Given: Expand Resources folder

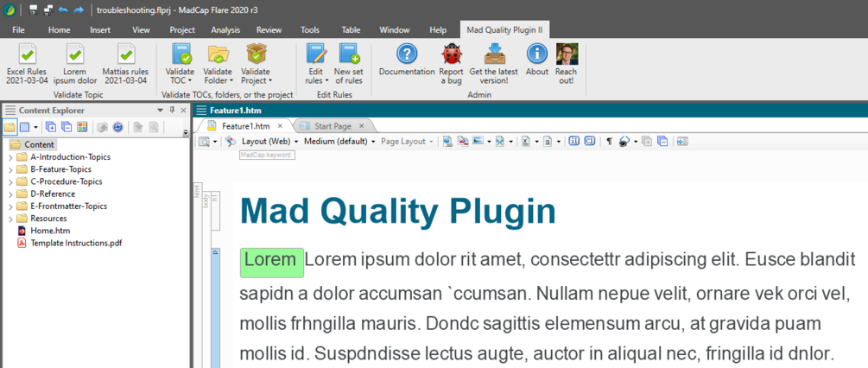Looking at the screenshot, I should (10, 218).
